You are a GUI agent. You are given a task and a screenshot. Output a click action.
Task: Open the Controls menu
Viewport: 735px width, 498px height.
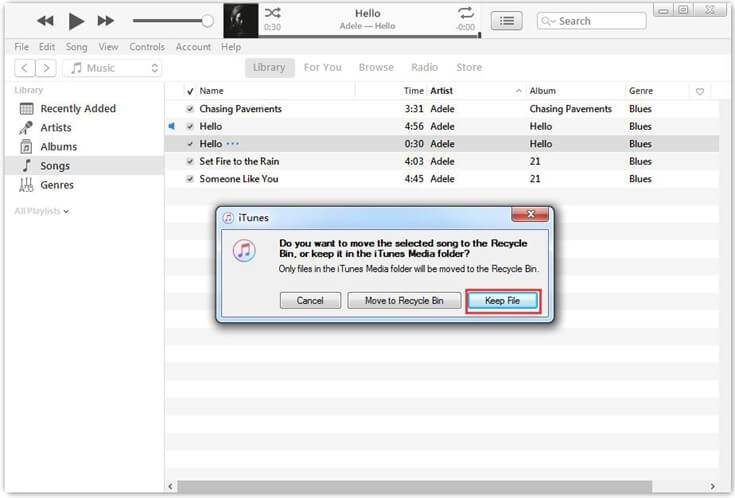coord(147,47)
